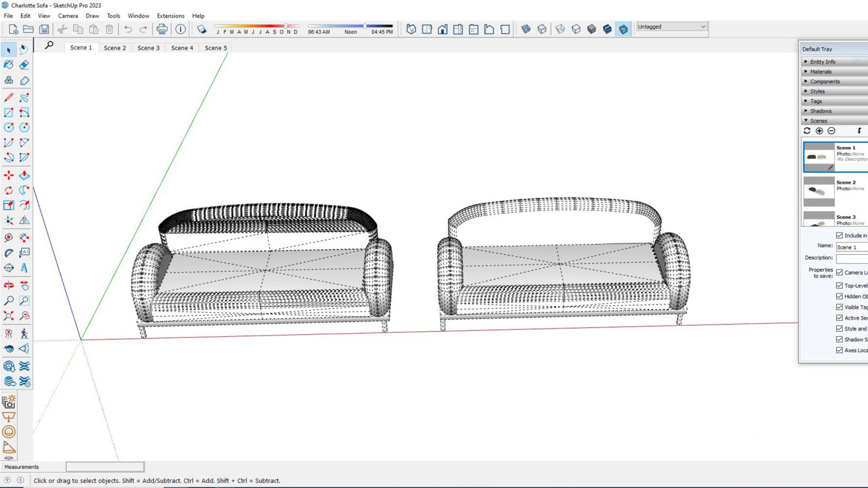Select the Tape Measure tool
Viewport: 868px width, 488px height.
pyautogui.click(x=9, y=237)
